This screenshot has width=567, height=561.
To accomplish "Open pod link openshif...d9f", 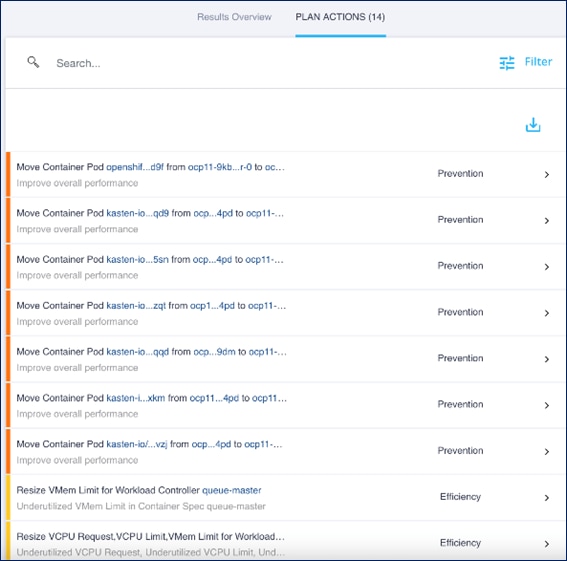I will [135, 167].
